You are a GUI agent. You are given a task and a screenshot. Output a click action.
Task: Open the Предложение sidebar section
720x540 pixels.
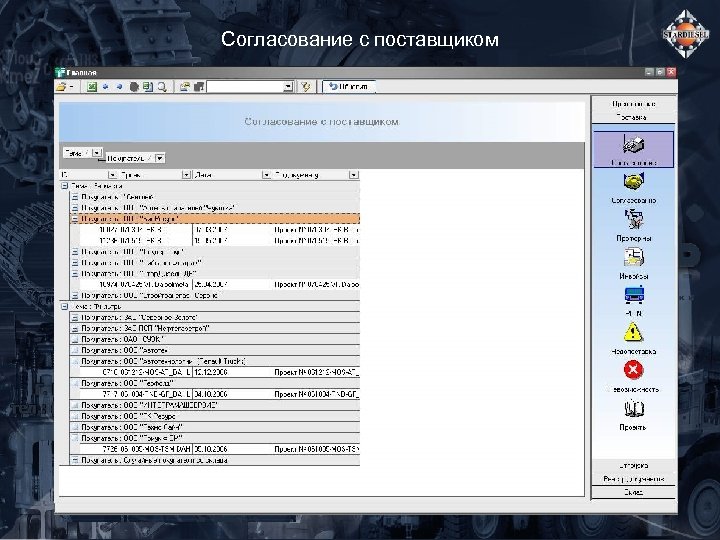(634, 104)
